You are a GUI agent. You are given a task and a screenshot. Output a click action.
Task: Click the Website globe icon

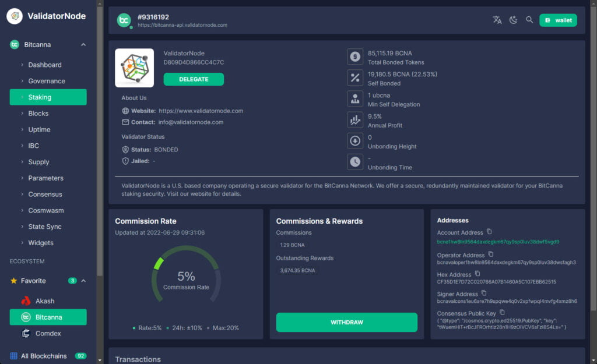(x=125, y=111)
